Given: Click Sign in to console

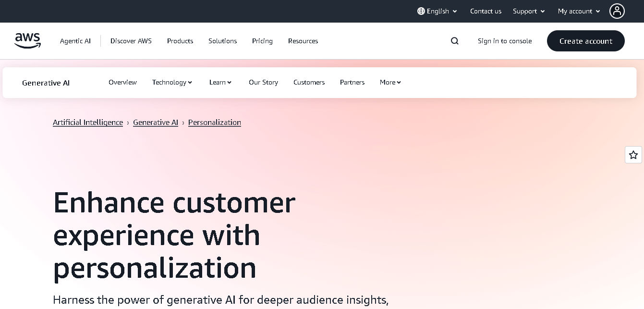Looking at the screenshot, I should (x=505, y=41).
